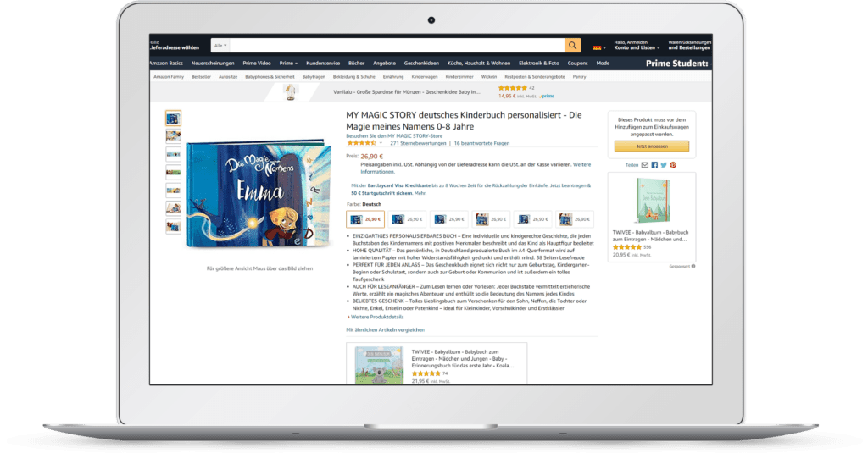Select the second product image thumbnail
The image size is (868, 453).
coord(173,136)
